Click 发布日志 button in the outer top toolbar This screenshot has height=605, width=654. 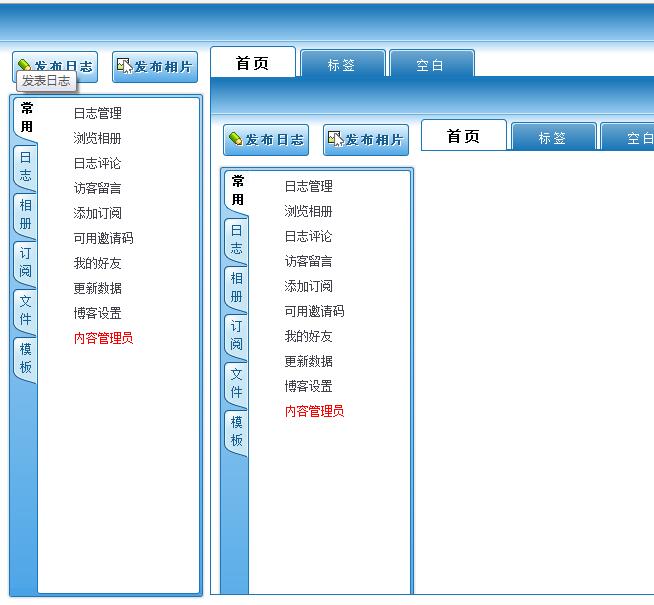55,66
